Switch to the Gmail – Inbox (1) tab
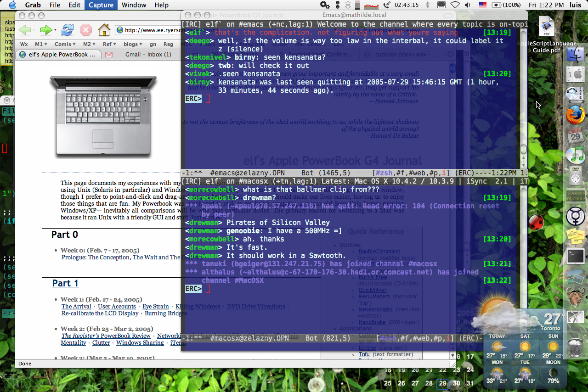This screenshot has height=392, width=588. tap(140, 54)
